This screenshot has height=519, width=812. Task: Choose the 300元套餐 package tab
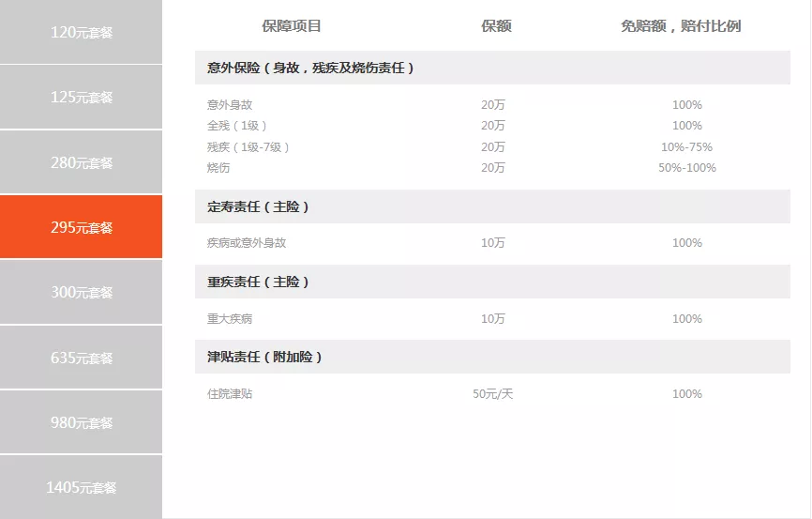tap(81, 292)
